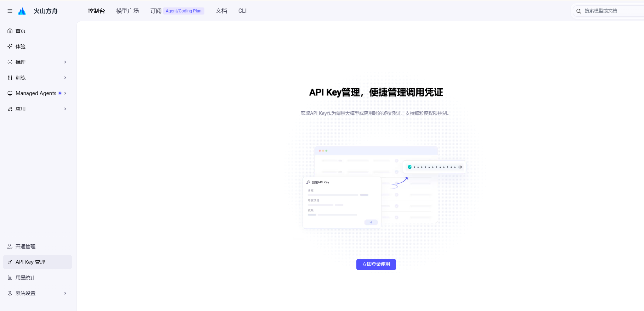Select 开通管理 in the sidebar

[38, 246]
